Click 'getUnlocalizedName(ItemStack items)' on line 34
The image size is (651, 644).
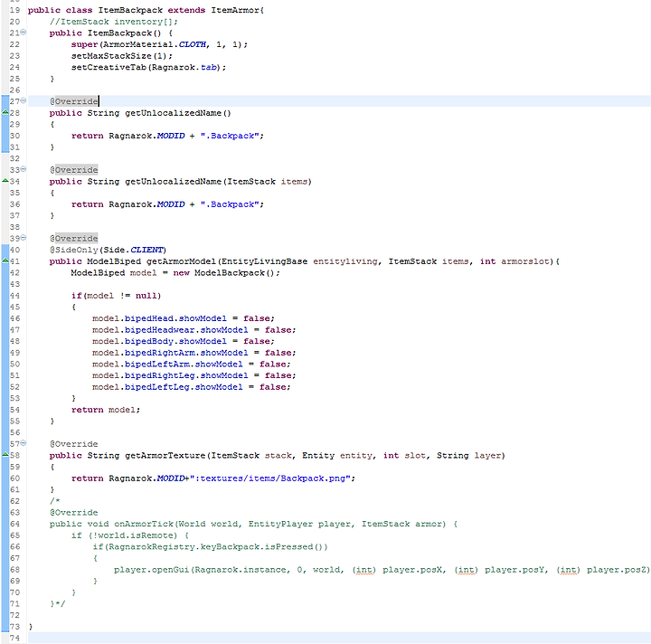[218, 182]
